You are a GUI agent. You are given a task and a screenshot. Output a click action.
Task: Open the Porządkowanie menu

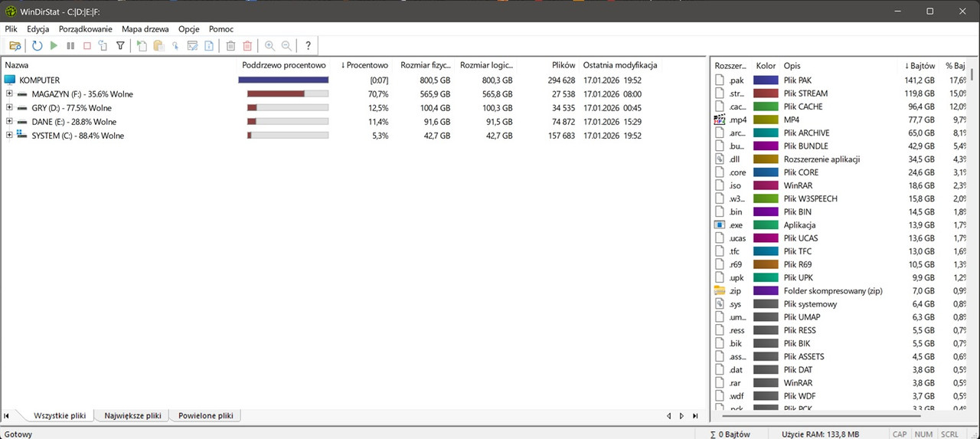coord(86,28)
